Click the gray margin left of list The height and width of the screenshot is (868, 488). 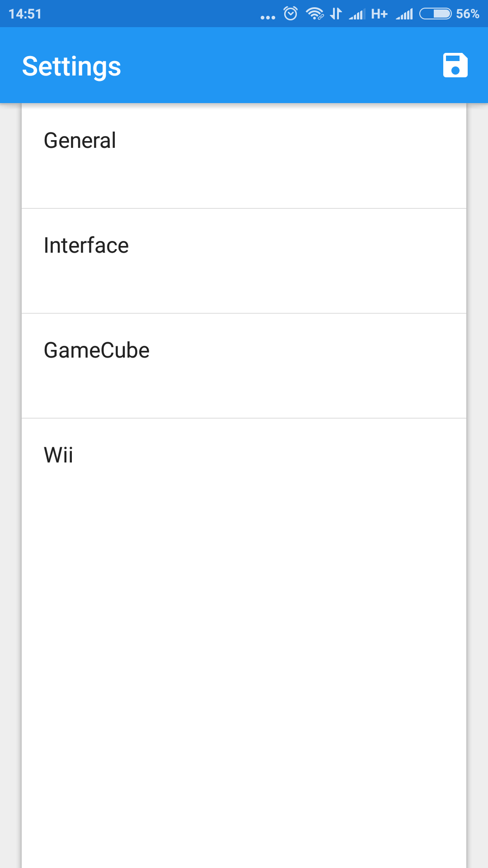10,486
